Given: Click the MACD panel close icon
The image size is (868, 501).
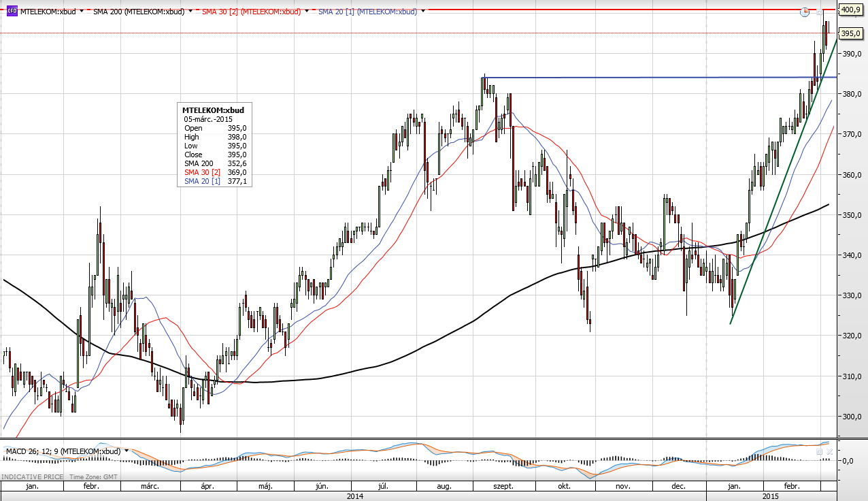Looking at the screenshot, I should coord(829,451).
